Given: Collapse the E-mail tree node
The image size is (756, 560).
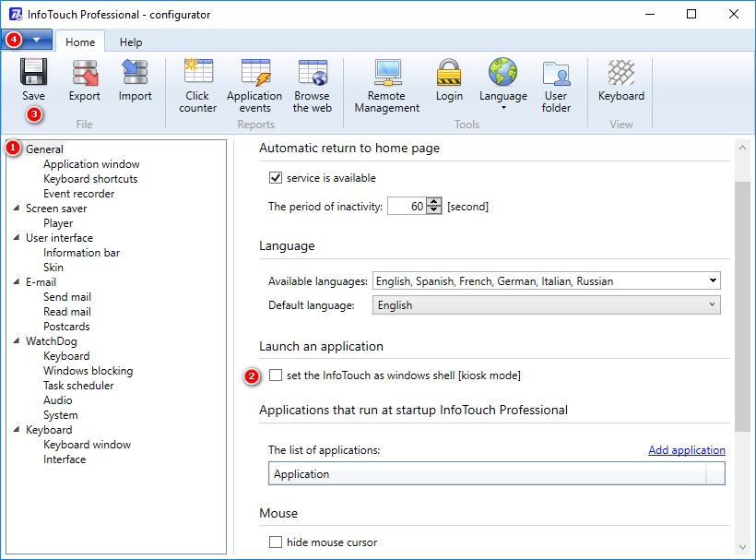Looking at the screenshot, I should 17,282.
